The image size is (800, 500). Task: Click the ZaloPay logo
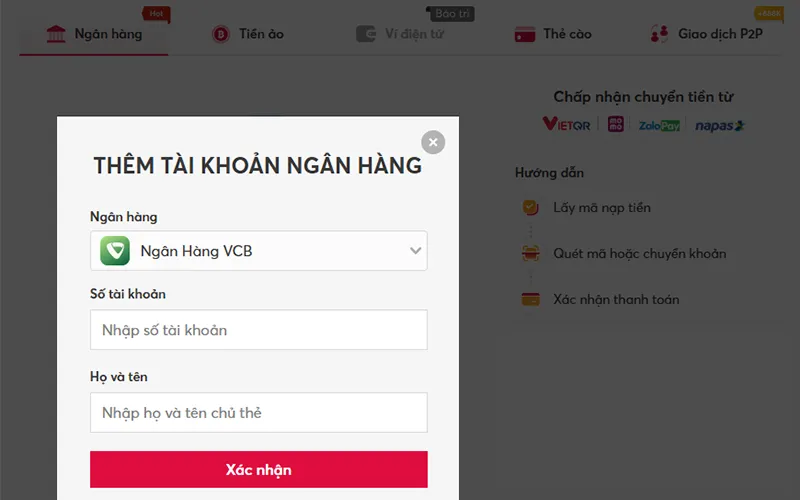coord(659,126)
